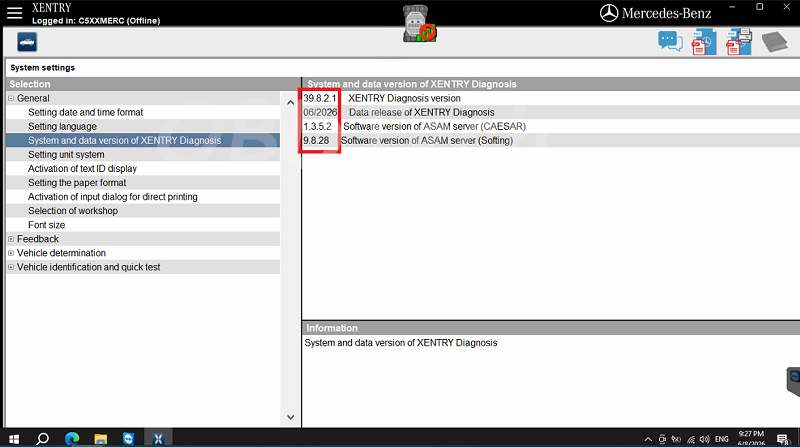Click the ENG language indicator

(722, 439)
